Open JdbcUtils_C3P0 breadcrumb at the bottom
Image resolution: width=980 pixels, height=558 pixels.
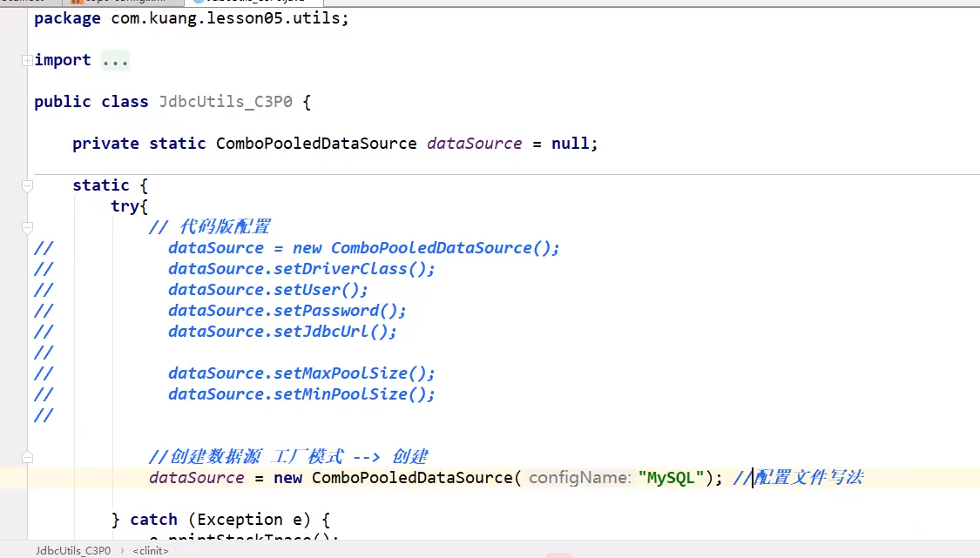[x=73, y=550]
